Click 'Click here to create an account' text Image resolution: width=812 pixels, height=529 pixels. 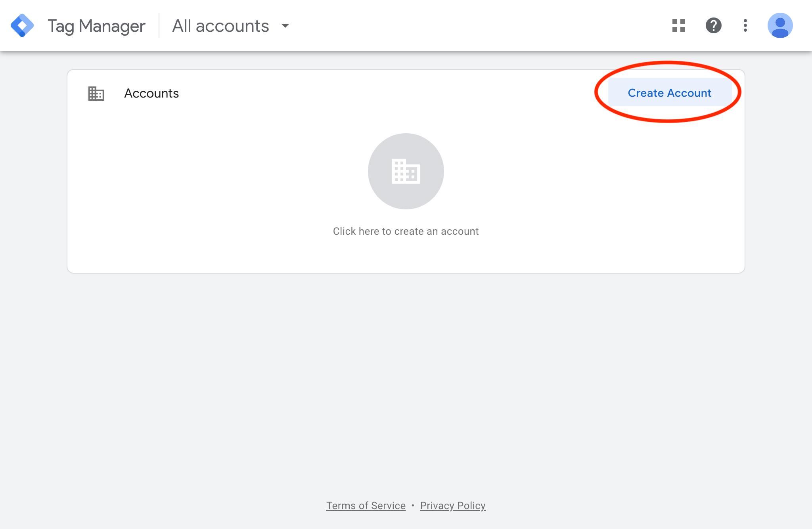coord(406,231)
